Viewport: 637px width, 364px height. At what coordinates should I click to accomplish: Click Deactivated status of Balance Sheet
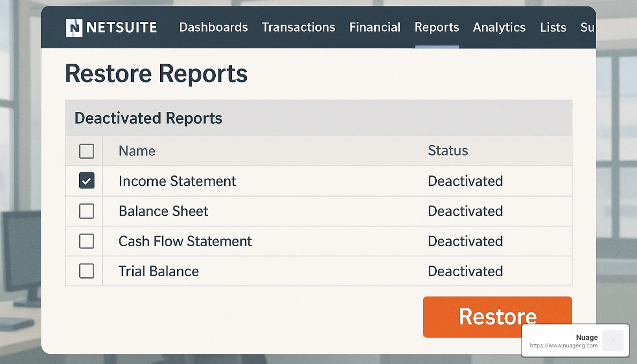click(x=465, y=211)
